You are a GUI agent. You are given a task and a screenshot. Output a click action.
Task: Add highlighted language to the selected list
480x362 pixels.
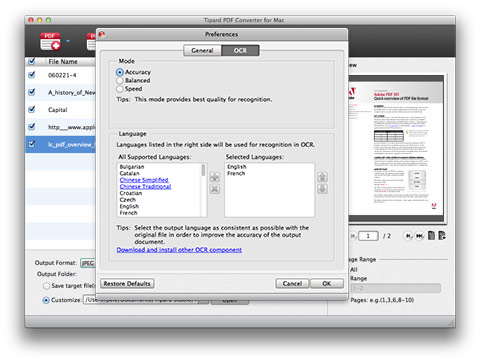pos(215,177)
